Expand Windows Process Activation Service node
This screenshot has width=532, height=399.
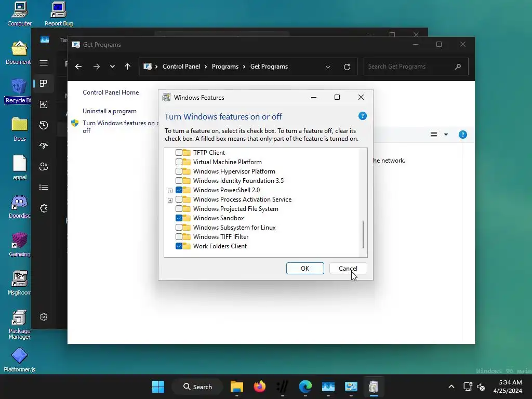tap(170, 200)
